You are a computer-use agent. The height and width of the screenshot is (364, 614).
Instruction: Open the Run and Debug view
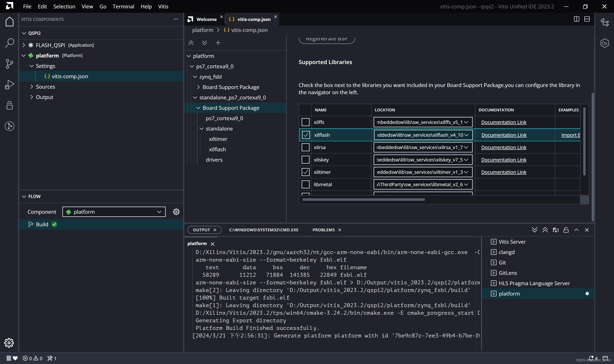(9, 84)
